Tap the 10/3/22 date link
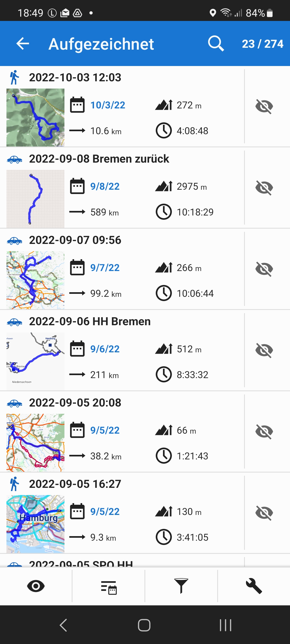The width and height of the screenshot is (290, 644). (108, 105)
